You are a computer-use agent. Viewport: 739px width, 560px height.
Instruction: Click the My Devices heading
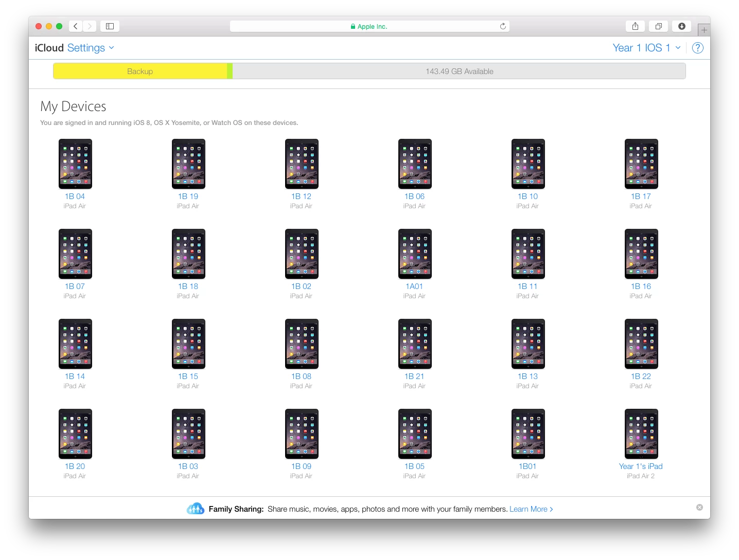[73, 106]
